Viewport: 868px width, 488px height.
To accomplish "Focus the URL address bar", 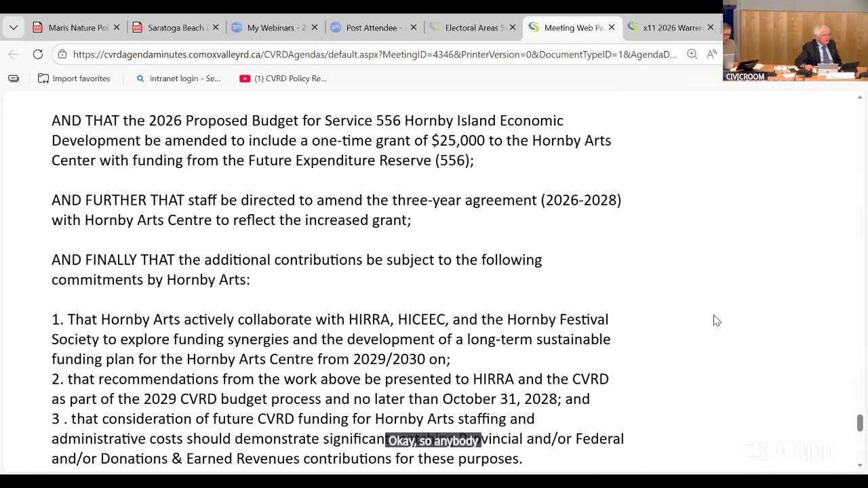I will 374,54.
